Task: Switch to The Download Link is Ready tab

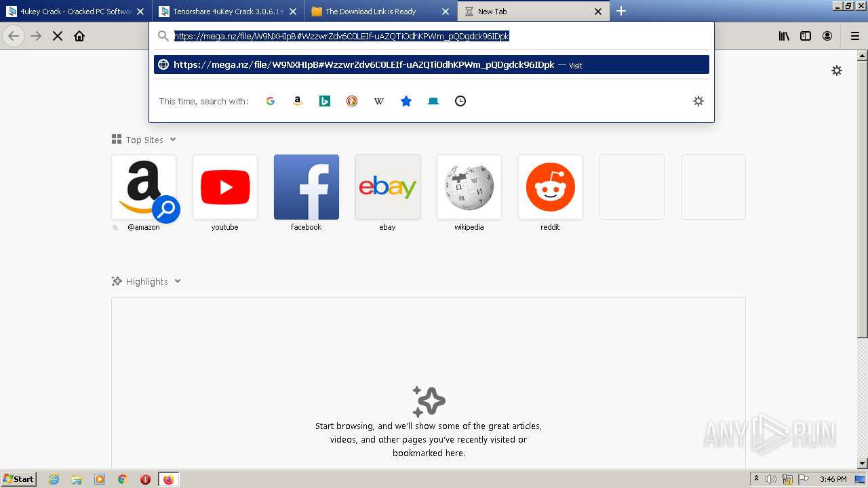Action: [x=380, y=11]
